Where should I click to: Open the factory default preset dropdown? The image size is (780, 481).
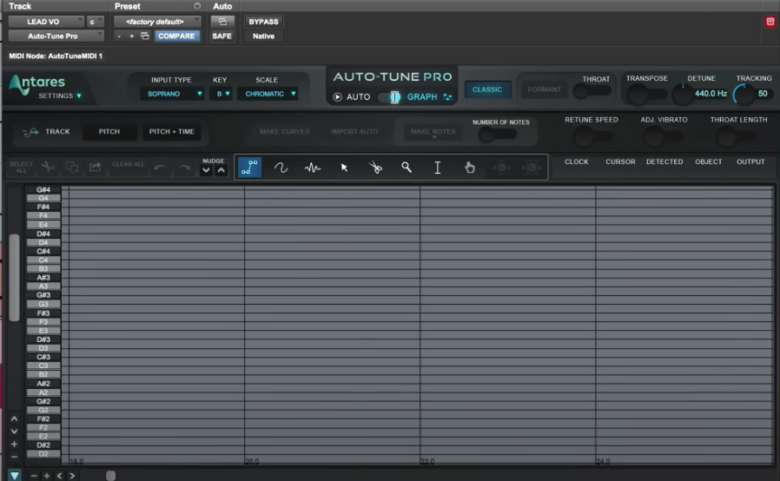157,21
